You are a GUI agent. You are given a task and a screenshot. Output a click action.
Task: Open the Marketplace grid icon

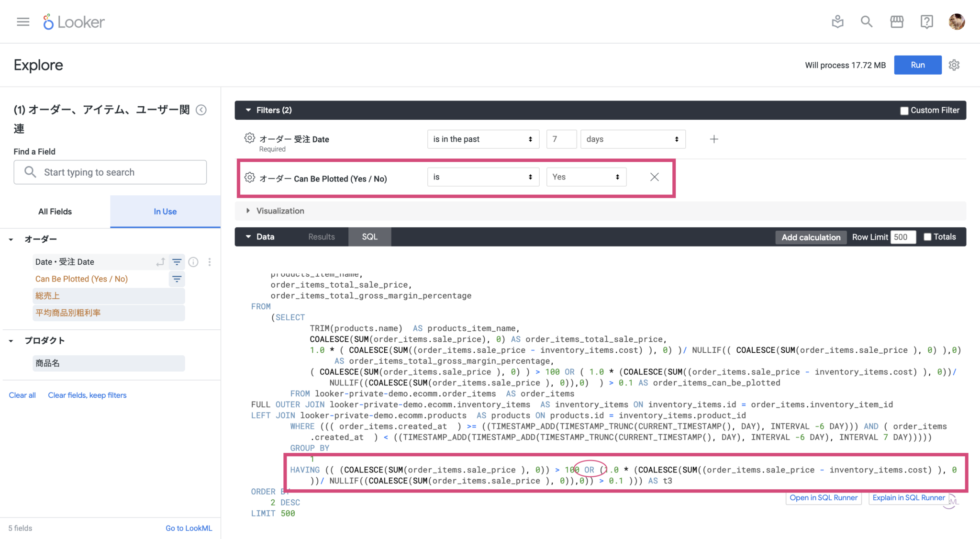[x=897, y=22]
